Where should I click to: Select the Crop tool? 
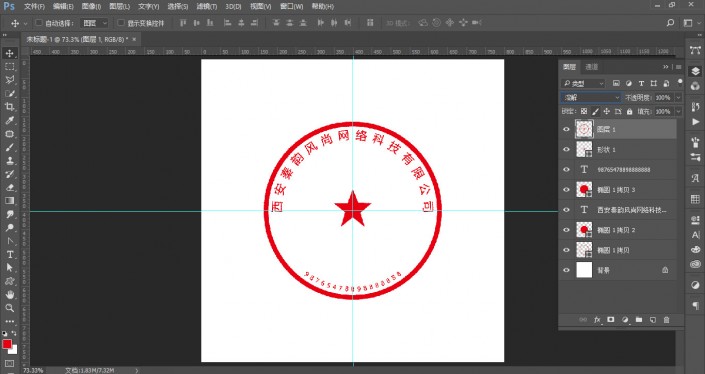9,107
